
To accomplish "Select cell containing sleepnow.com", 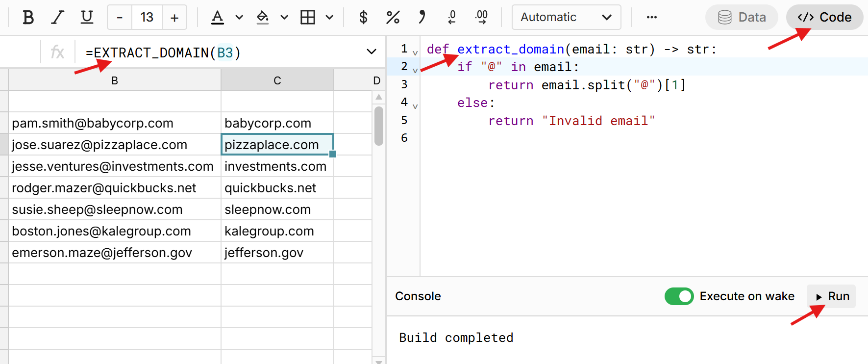I will click(x=277, y=209).
